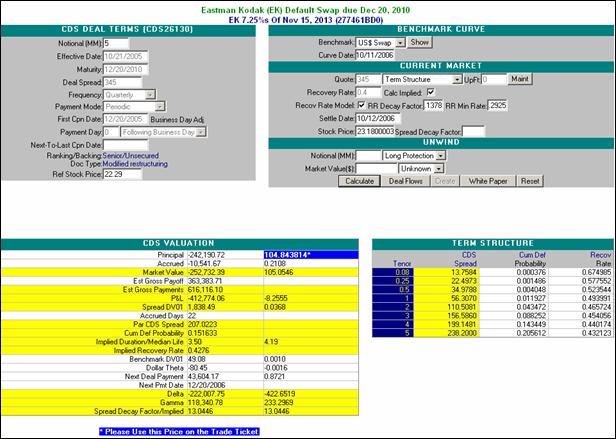Select Next Pmt Date 12/20/2006
This screenshot has width=616, height=439.
pyautogui.click(x=206, y=385)
